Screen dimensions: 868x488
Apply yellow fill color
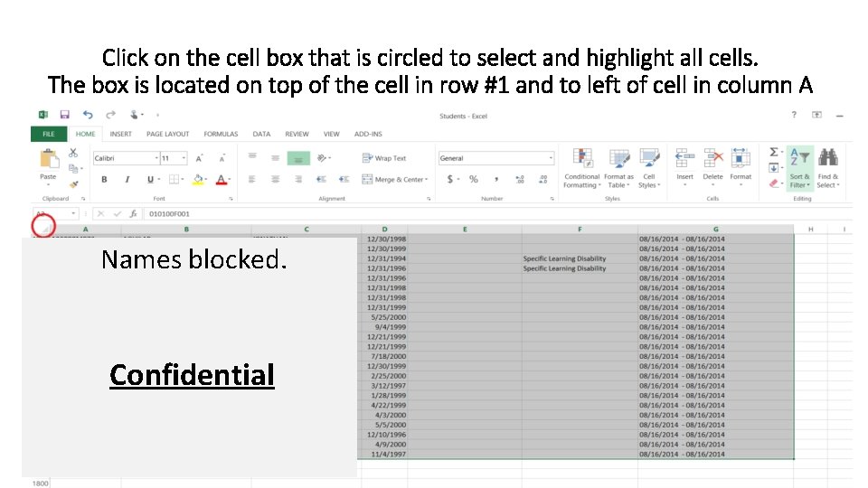198,179
